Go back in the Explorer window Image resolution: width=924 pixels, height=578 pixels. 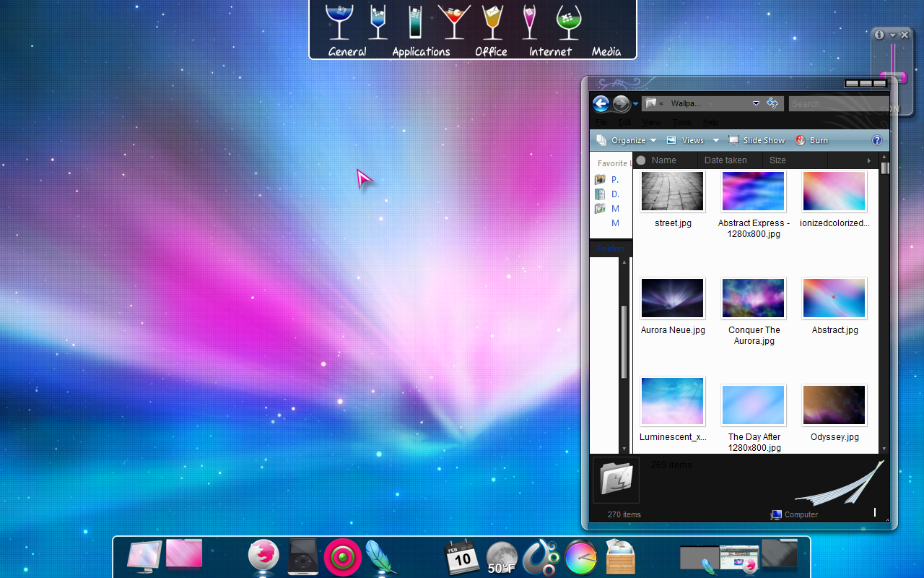[601, 103]
